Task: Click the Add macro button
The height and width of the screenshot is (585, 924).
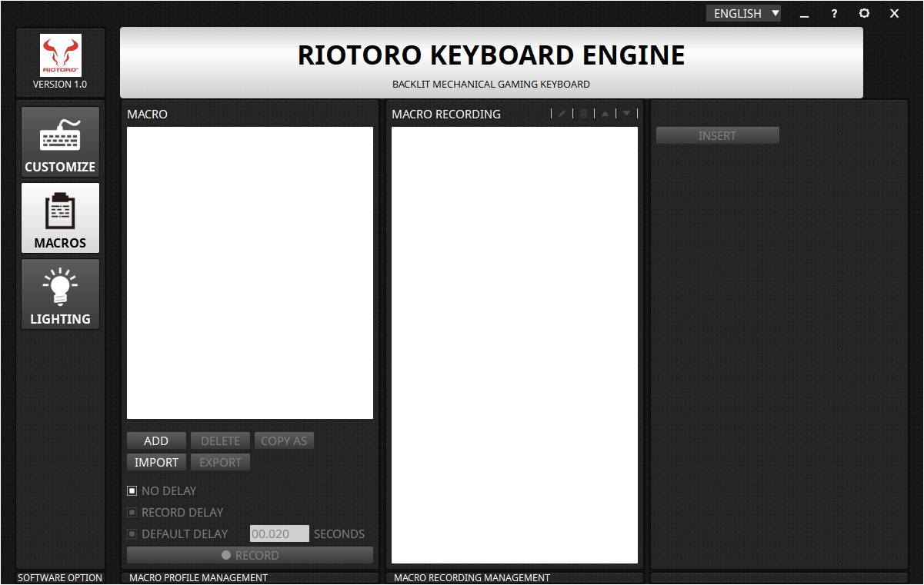Action: pos(156,440)
